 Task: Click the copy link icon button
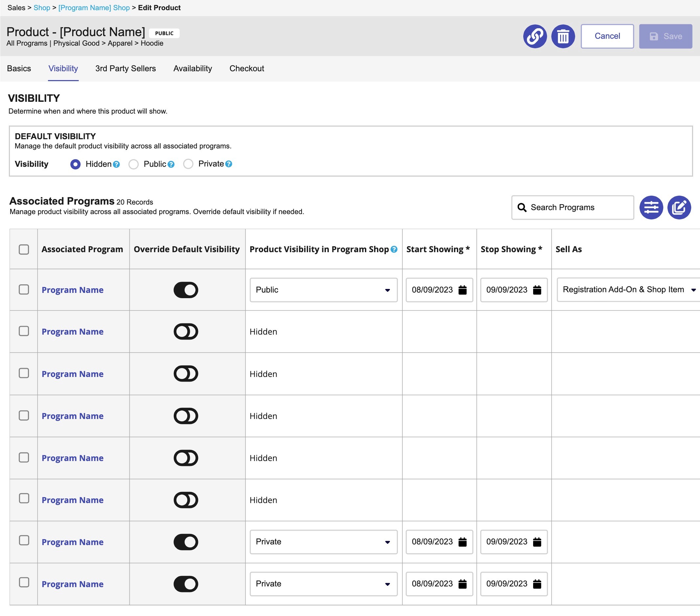(x=534, y=36)
